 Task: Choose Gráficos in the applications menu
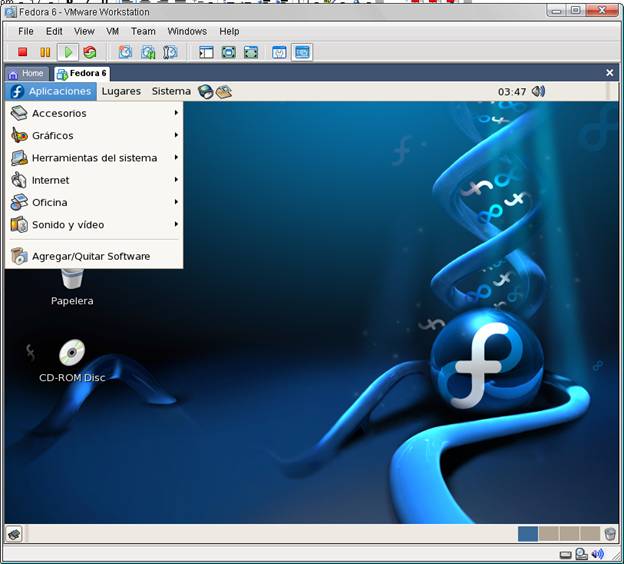[x=94, y=135]
